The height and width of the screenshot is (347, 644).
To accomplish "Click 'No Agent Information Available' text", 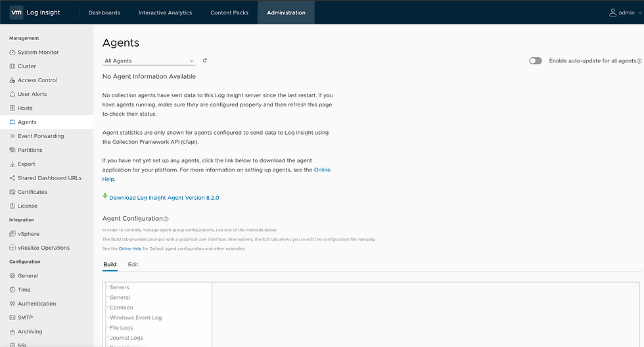I will point(149,76).
